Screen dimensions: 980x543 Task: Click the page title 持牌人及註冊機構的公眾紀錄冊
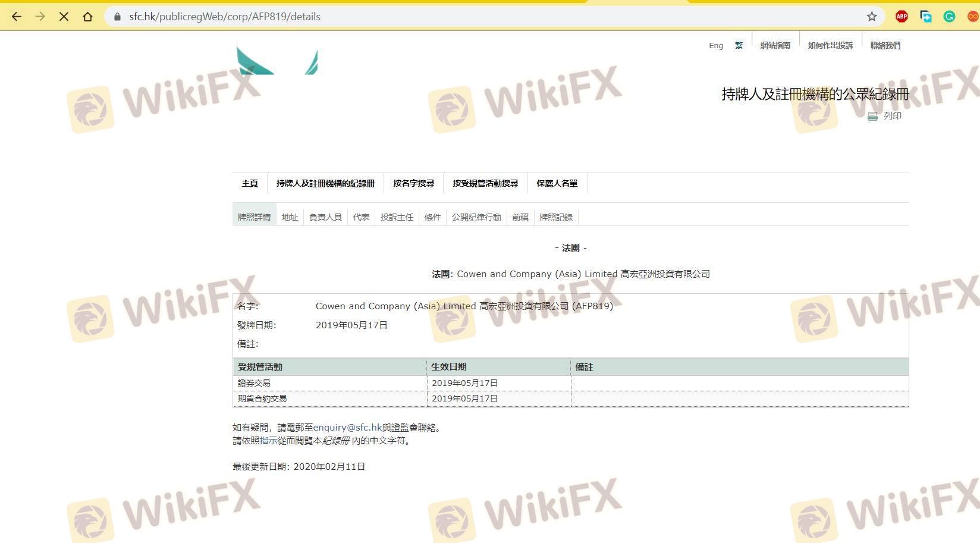pos(815,94)
